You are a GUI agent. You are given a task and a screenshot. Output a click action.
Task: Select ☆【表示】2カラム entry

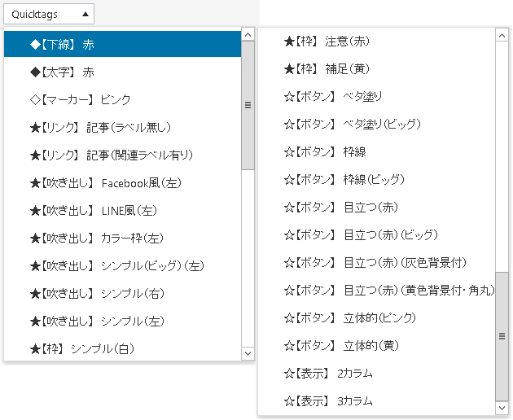coord(377,374)
